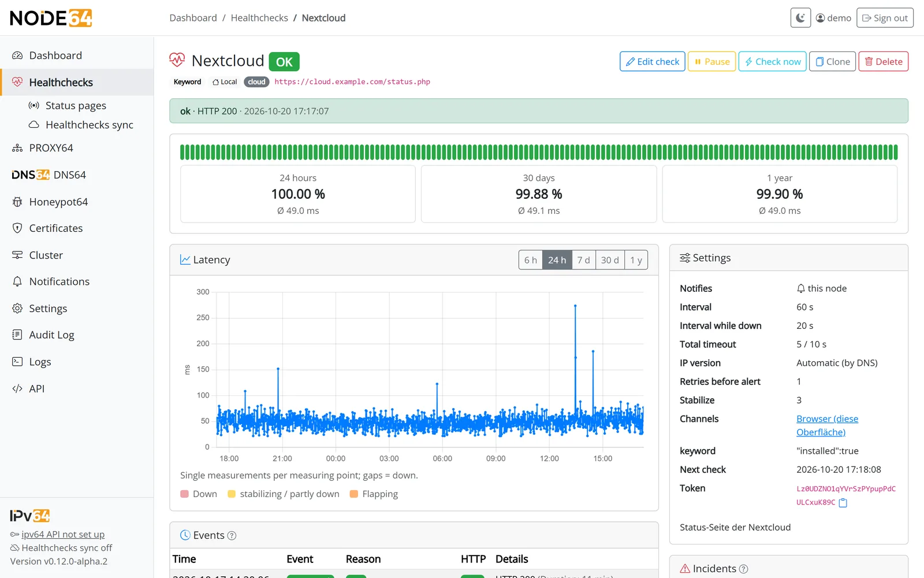Copy the token with clipboard icon
Viewport: 924px width, 578px height.
click(843, 503)
